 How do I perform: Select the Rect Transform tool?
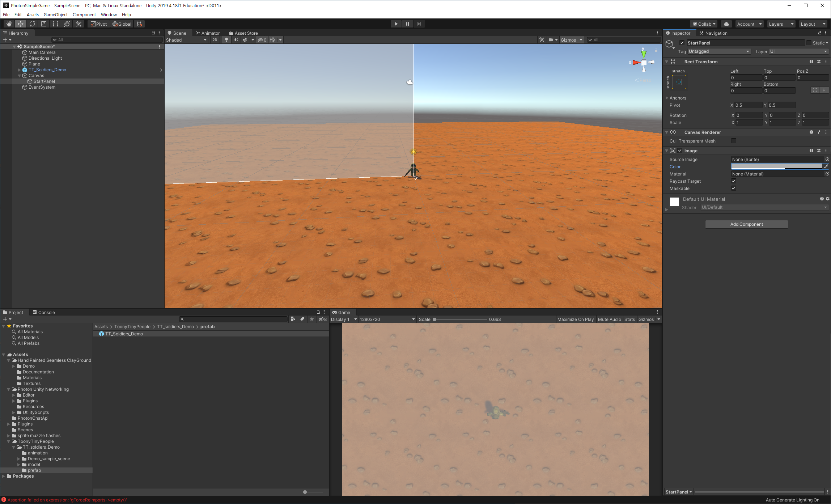tap(55, 24)
